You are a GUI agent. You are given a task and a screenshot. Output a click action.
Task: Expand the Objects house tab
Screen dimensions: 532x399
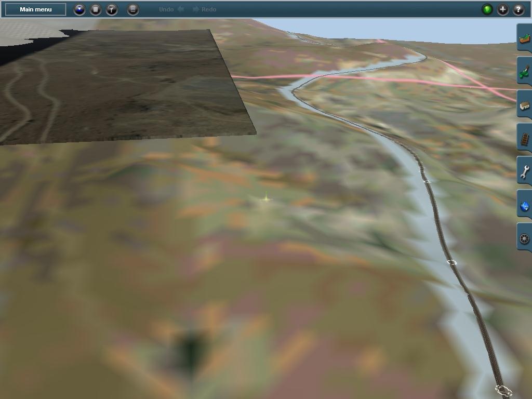[x=525, y=105]
